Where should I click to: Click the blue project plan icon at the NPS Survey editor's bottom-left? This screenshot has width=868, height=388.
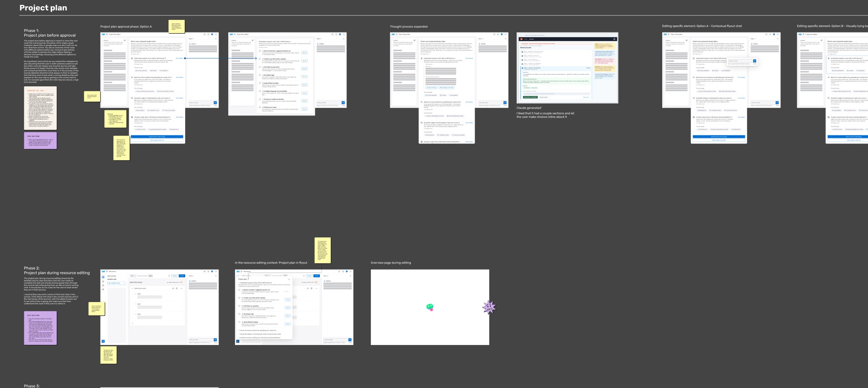(x=103, y=341)
